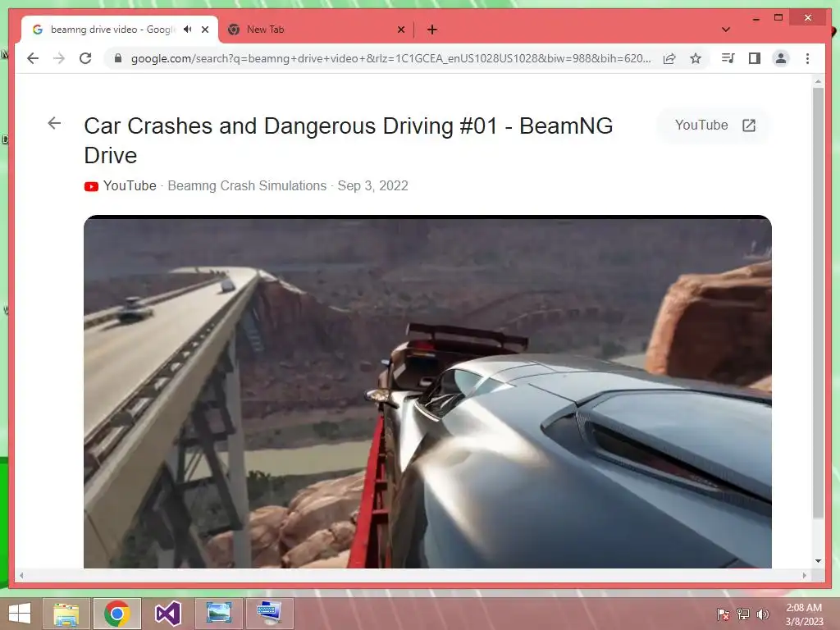This screenshot has height=630, width=840.
Task: Open the Windows Start button
Action: [x=20, y=614]
